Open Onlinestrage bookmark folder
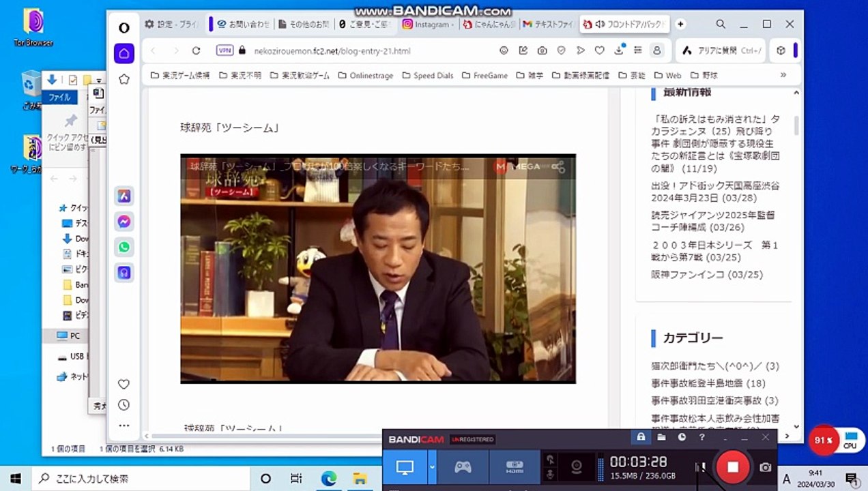Viewport: 868px width, 491px height. [x=365, y=76]
